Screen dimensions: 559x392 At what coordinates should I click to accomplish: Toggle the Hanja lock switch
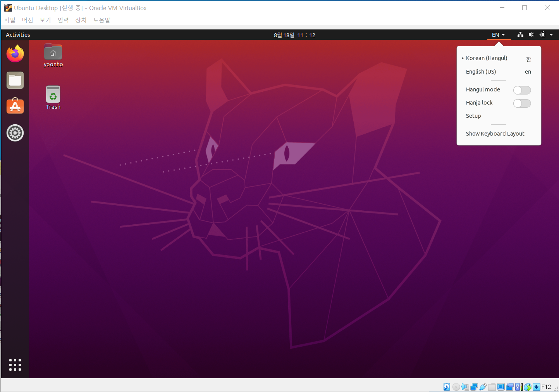click(522, 103)
